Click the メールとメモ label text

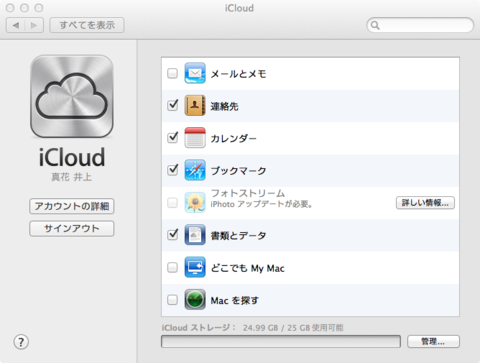(238, 74)
